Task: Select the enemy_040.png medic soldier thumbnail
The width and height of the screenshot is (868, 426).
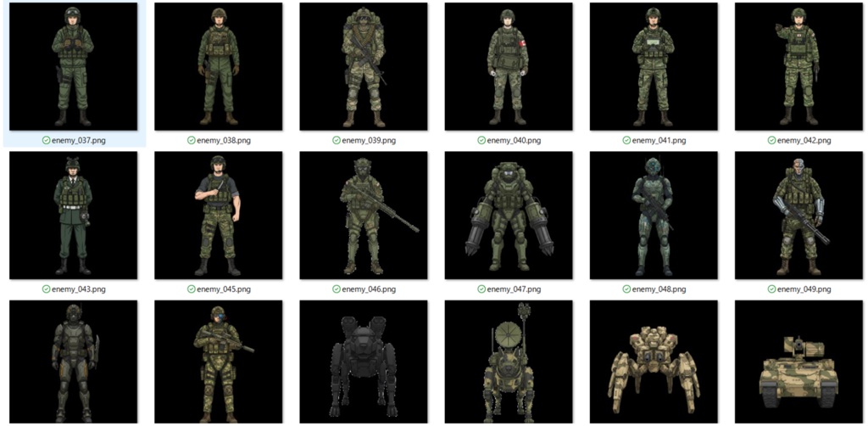Action: [x=509, y=66]
